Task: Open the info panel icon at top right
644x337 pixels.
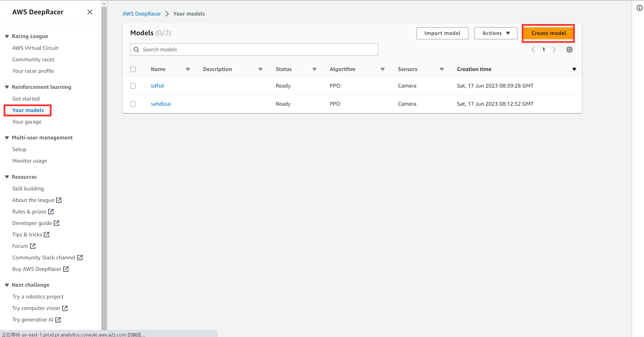Action: (x=639, y=8)
